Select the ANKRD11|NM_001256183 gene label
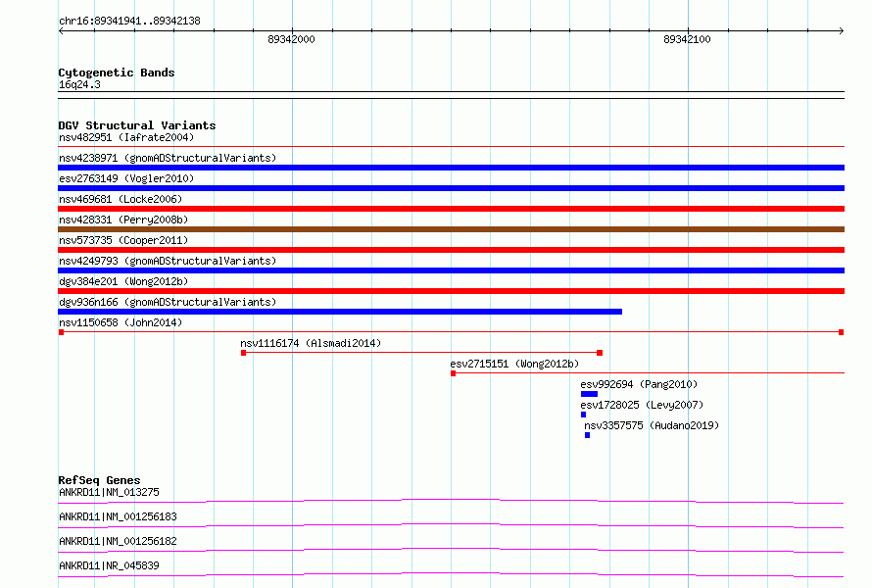The height and width of the screenshot is (588, 872). [x=118, y=516]
